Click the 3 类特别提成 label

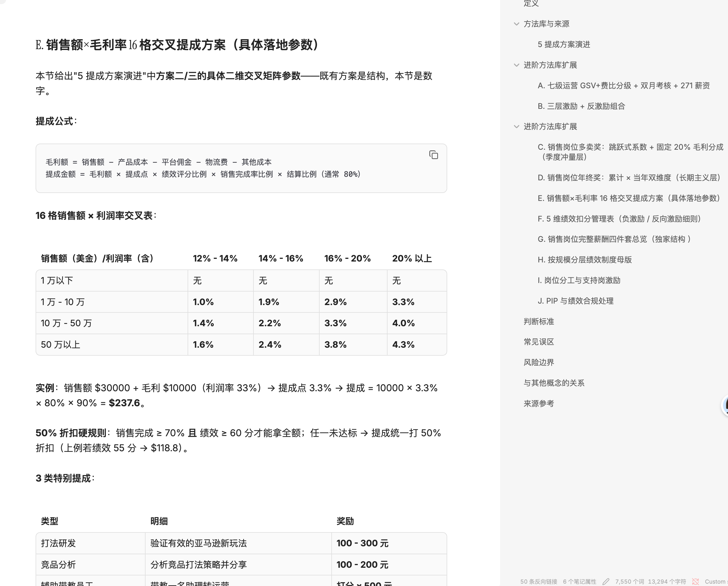click(x=63, y=478)
